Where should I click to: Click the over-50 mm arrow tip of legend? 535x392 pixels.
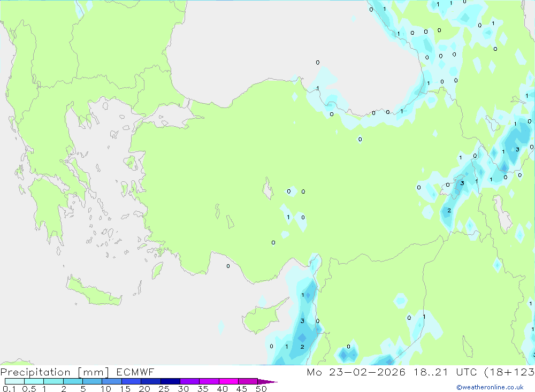coord(267,381)
